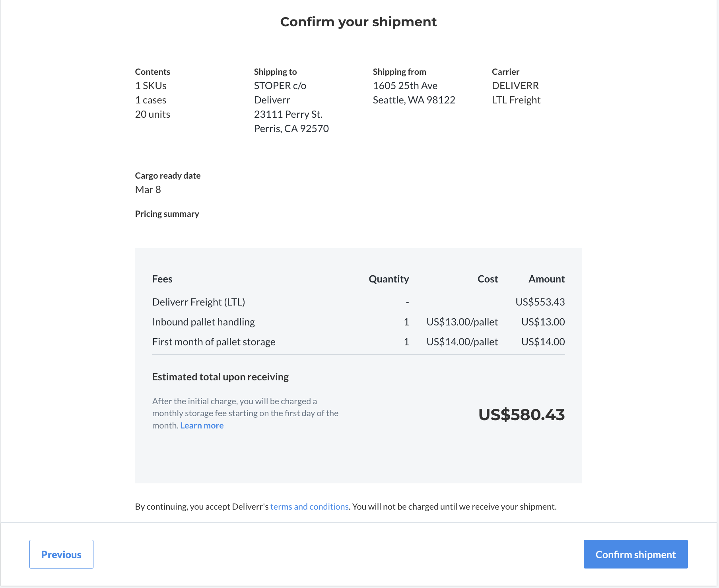The height and width of the screenshot is (588, 719).
Task: Click the Amount column header
Action: [546, 279]
